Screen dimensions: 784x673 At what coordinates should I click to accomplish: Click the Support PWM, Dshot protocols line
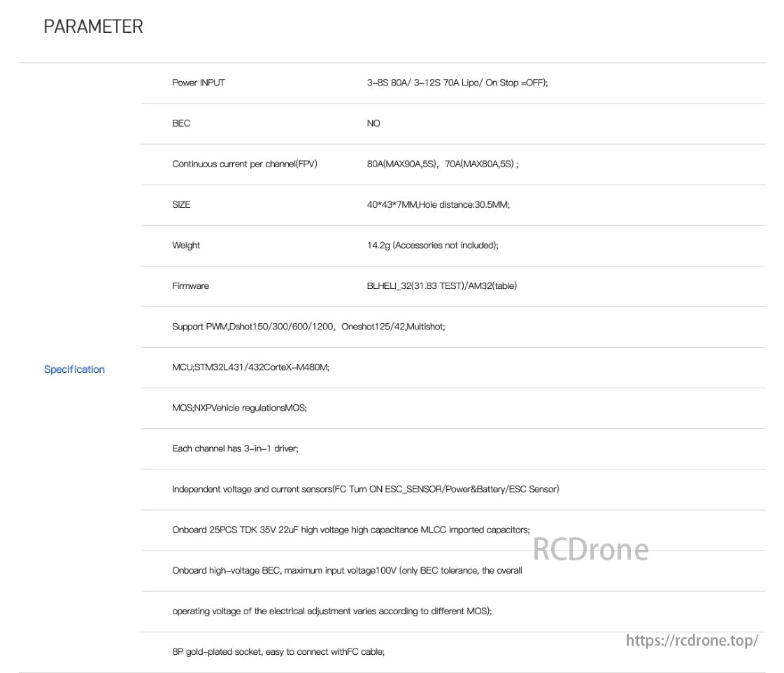coord(308,326)
